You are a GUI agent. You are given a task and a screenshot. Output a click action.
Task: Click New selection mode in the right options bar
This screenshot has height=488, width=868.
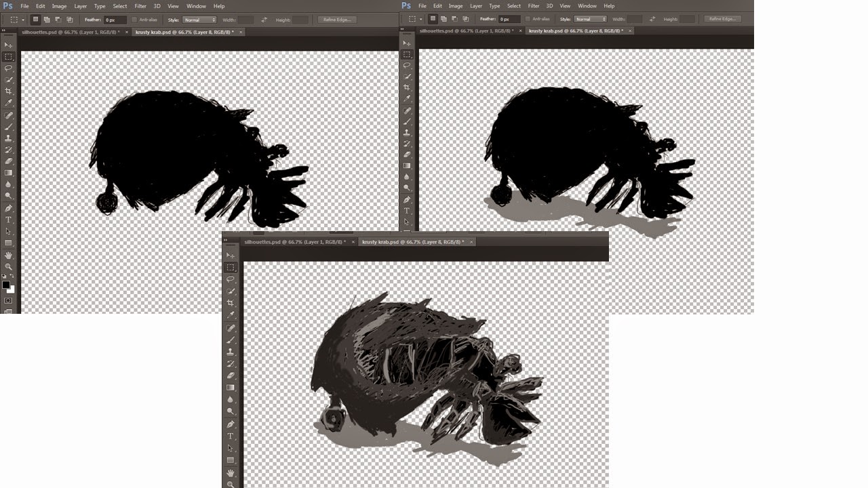[x=433, y=19]
